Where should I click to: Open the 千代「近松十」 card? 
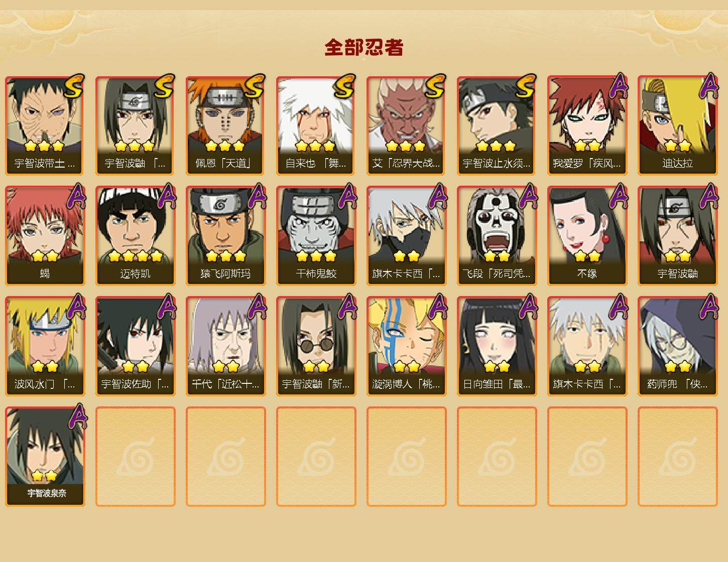225,346
